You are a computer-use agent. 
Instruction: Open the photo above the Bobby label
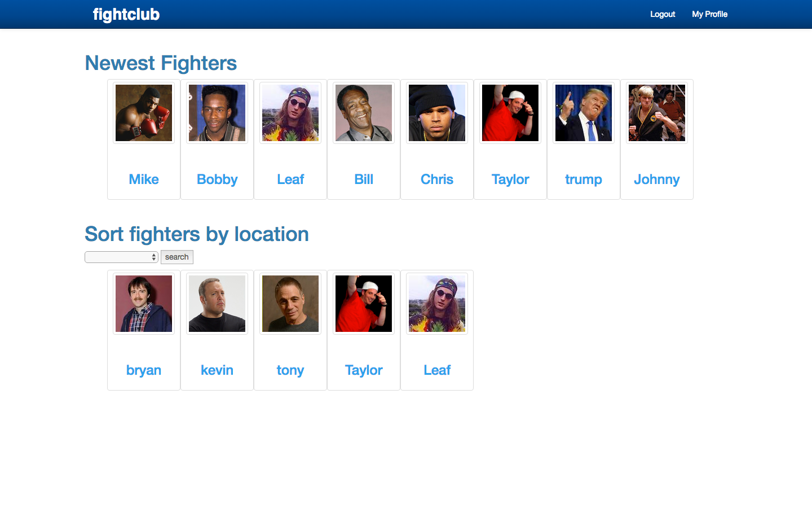pos(217,113)
